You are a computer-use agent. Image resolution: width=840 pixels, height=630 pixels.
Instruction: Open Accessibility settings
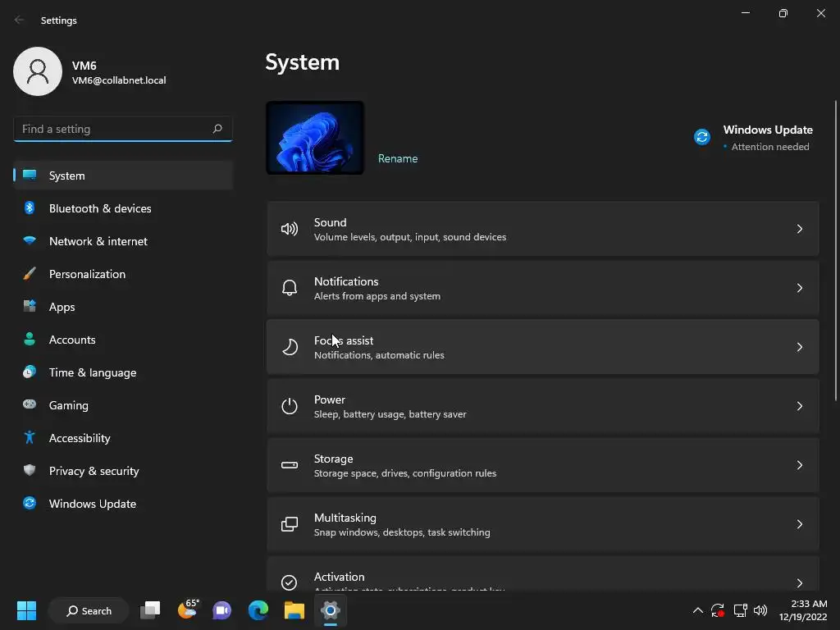[123, 438]
